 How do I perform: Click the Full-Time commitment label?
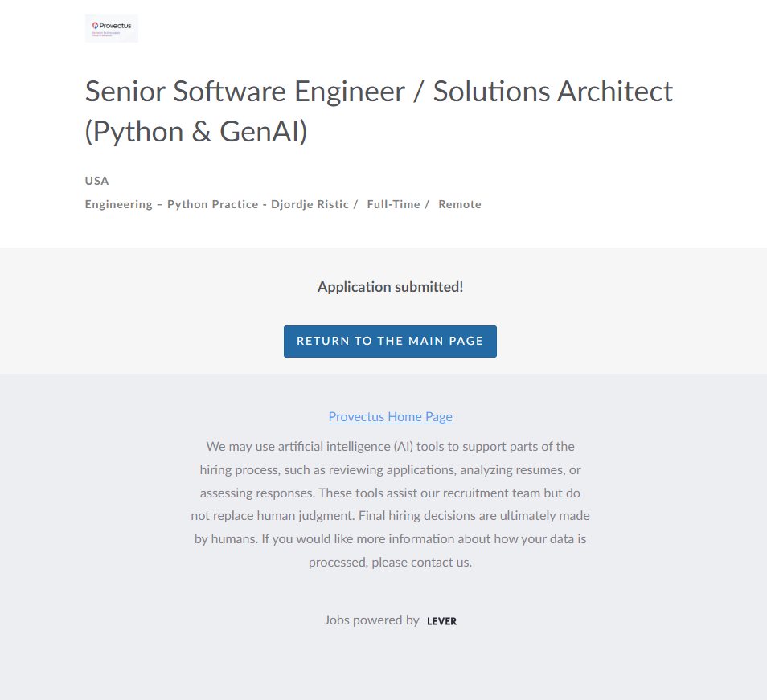[x=393, y=204]
